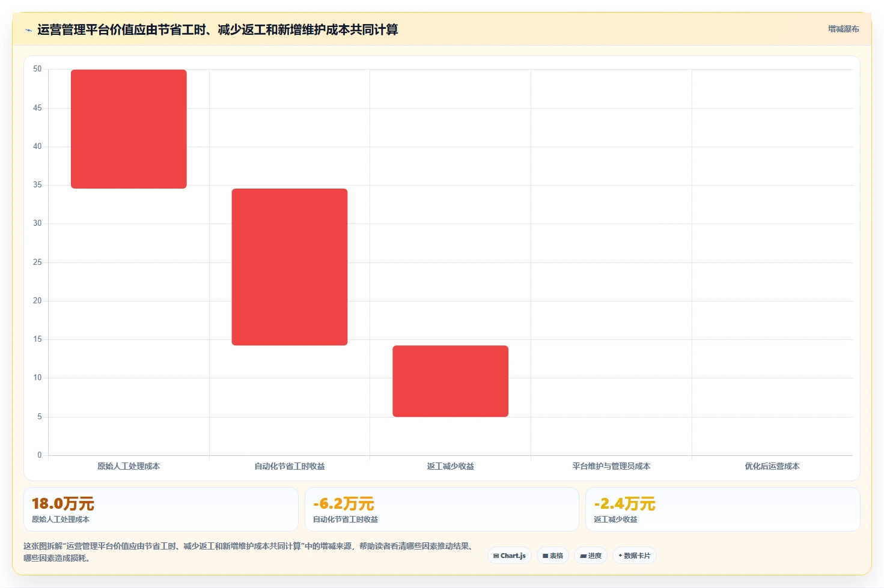Click the 增减瀑布 badge in the header
Image resolution: width=884 pixels, height=588 pixels.
(843, 29)
